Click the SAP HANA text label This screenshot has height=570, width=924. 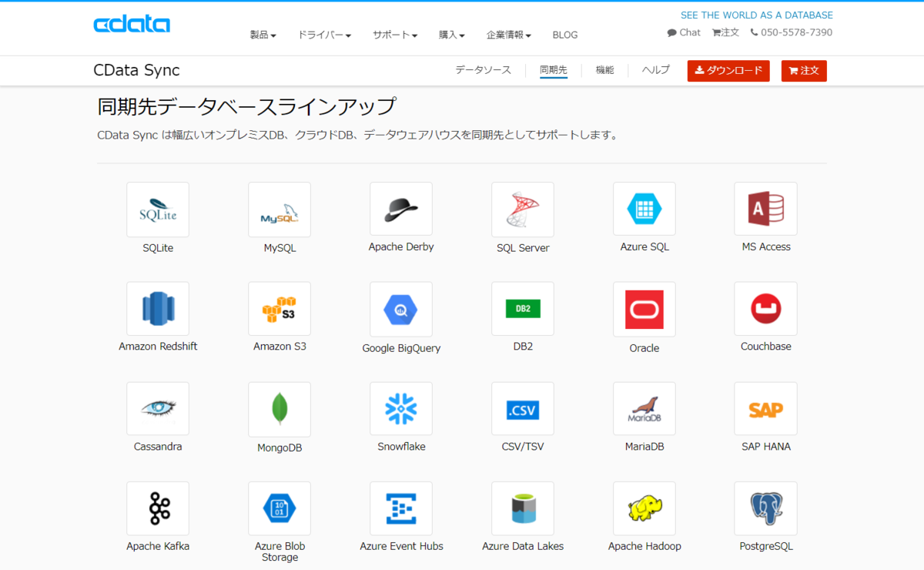pos(766,447)
